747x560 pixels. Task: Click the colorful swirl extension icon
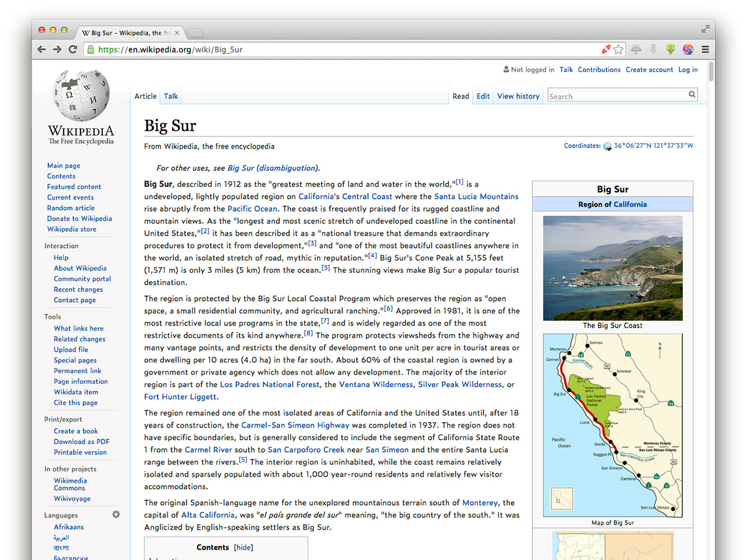tap(688, 50)
